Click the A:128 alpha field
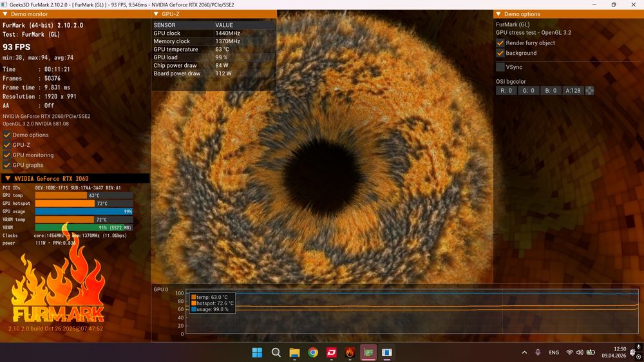The width and height of the screenshot is (644, 362). [x=573, y=90]
